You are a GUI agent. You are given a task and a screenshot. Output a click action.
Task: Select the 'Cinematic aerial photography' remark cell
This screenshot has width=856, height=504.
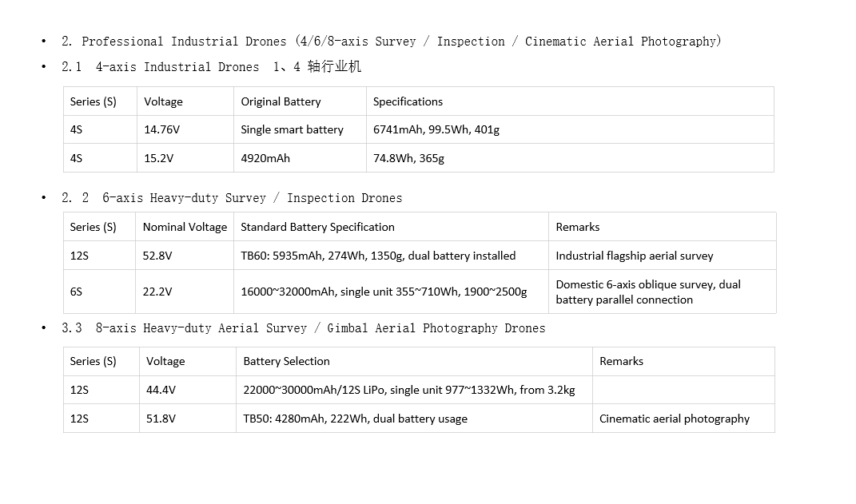tap(683, 419)
